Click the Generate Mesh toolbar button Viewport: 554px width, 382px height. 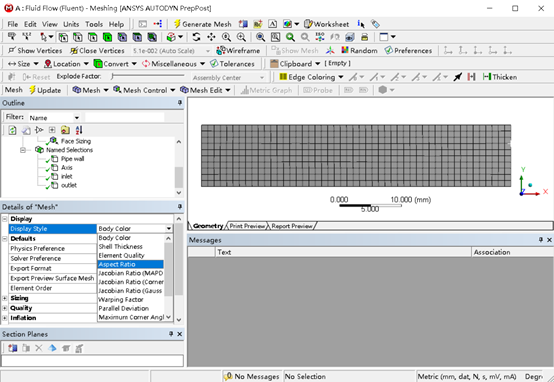202,24
